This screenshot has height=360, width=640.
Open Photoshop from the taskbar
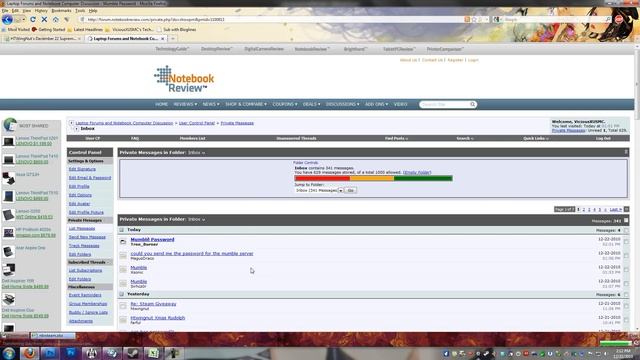[x=50, y=353]
